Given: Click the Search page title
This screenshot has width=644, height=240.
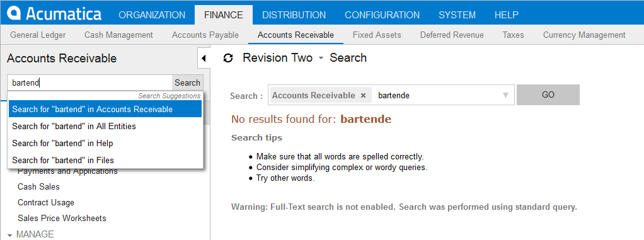Looking at the screenshot, I should [x=348, y=58].
